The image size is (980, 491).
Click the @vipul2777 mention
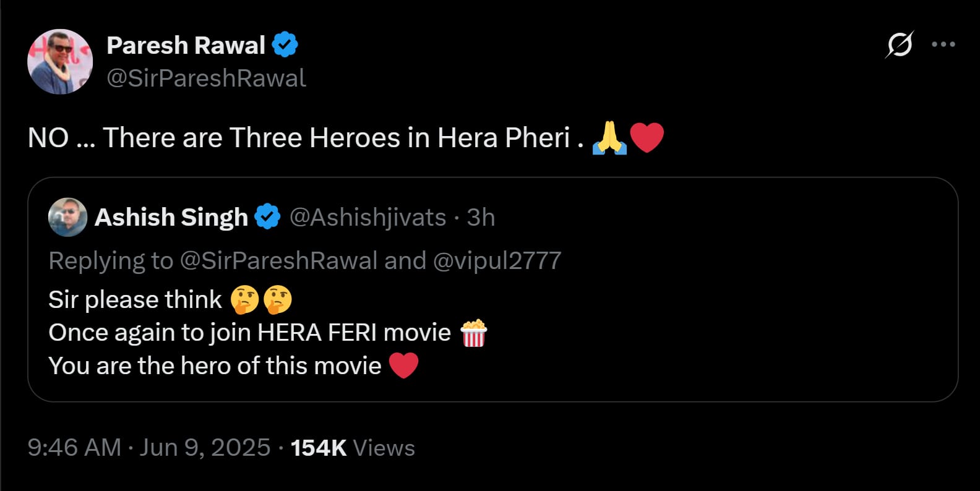tap(497, 261)
